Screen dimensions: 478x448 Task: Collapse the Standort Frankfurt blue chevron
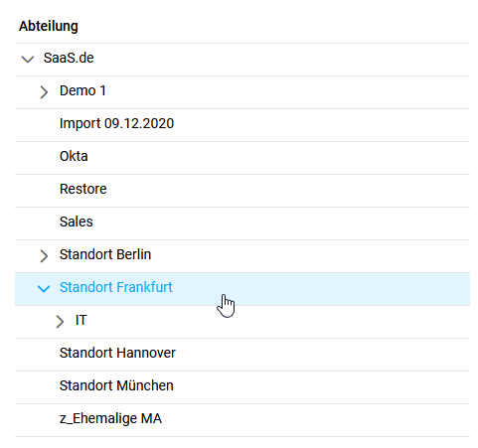click(x=44, y=288)
